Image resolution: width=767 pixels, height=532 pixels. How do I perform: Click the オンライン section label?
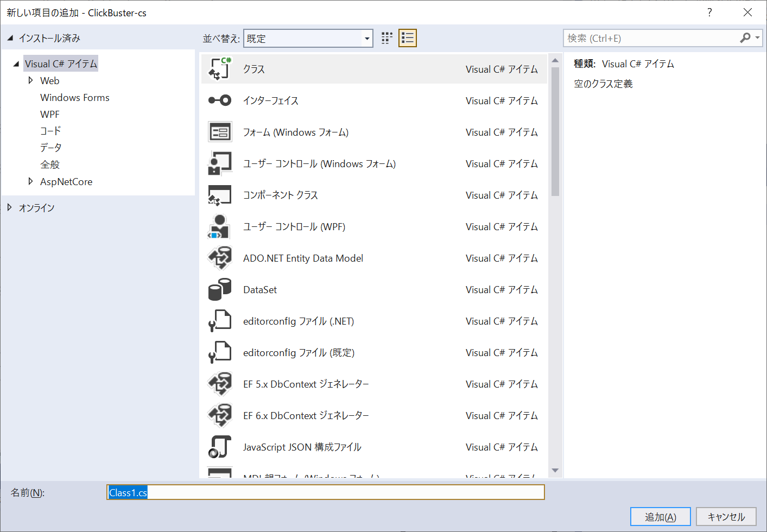pos(37,208)
